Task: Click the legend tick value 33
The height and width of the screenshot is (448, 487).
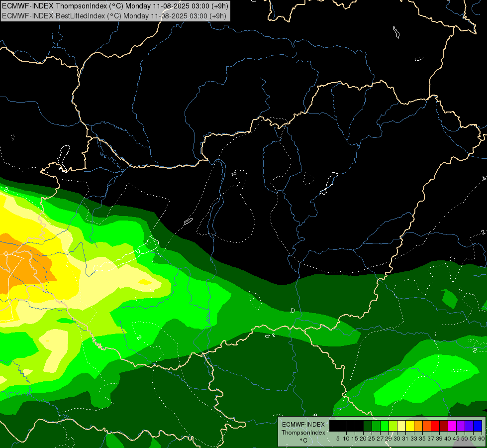Action: pos(414,439)
